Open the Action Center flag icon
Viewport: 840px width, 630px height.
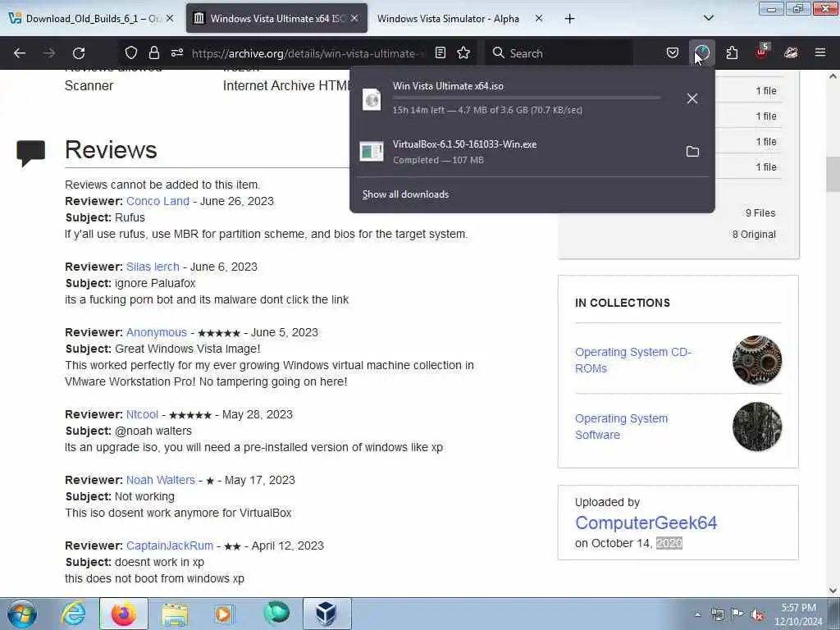tap(737, 614)
